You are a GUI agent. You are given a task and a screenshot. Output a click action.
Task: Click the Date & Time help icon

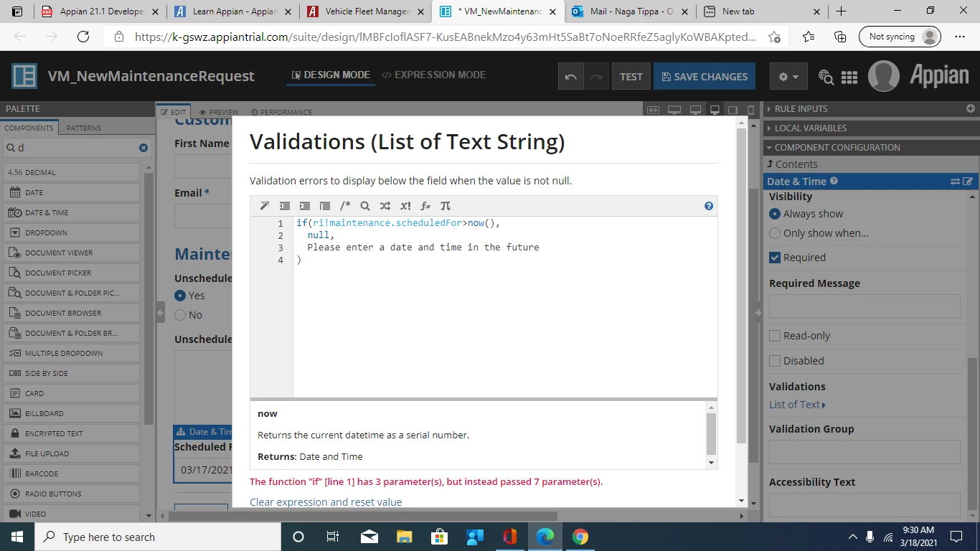[x=834, y=182]
